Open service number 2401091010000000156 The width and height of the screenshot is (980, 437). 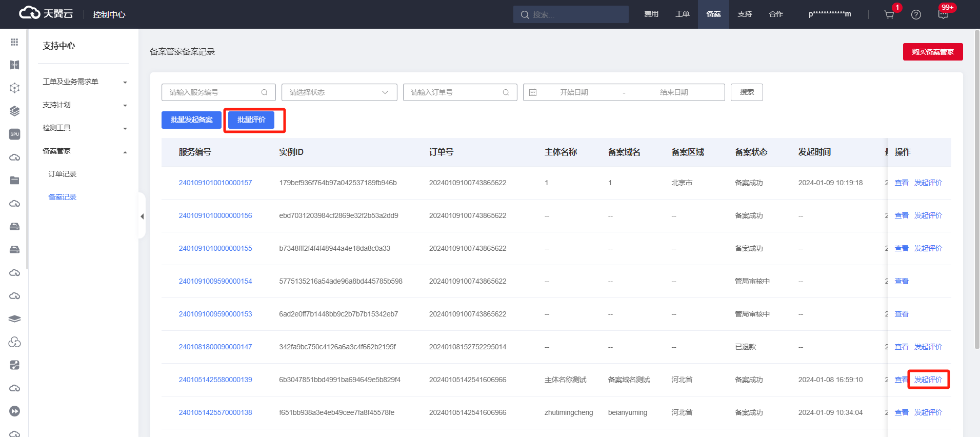[215, 215]
